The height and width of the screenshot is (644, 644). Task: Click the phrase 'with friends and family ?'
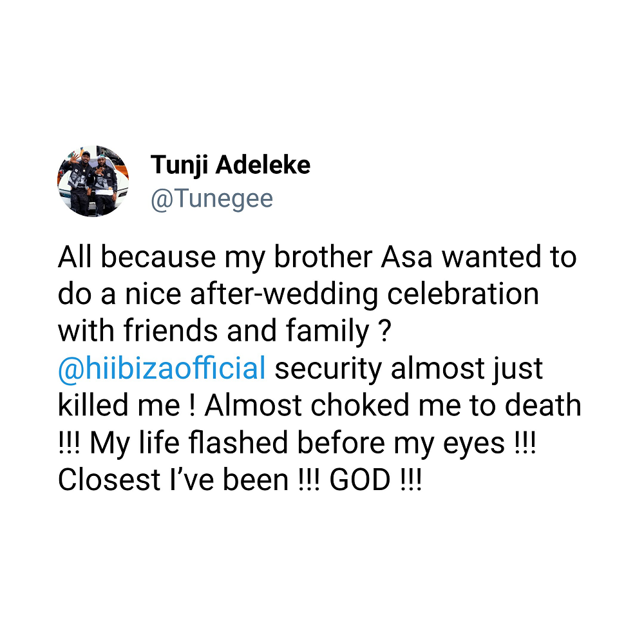224,332
